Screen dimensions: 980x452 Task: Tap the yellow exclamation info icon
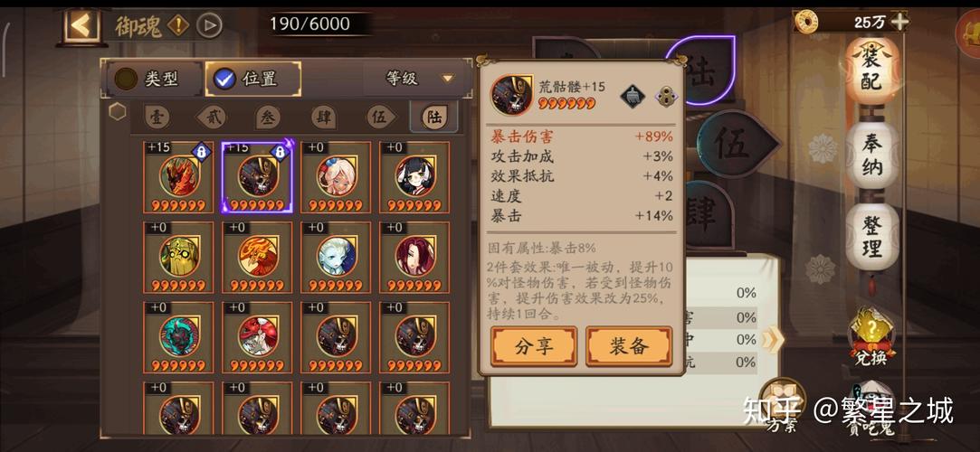(x=178, y=25)
